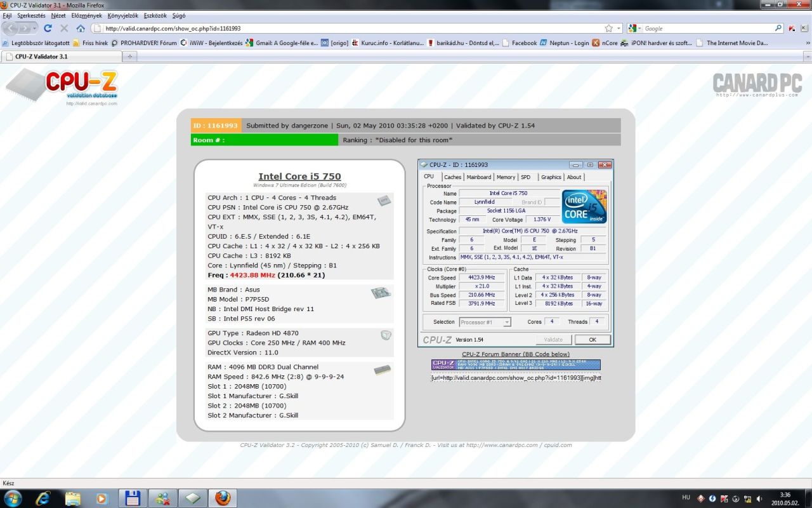Click the RAM stick icon beside RAM row

point(383,370)
